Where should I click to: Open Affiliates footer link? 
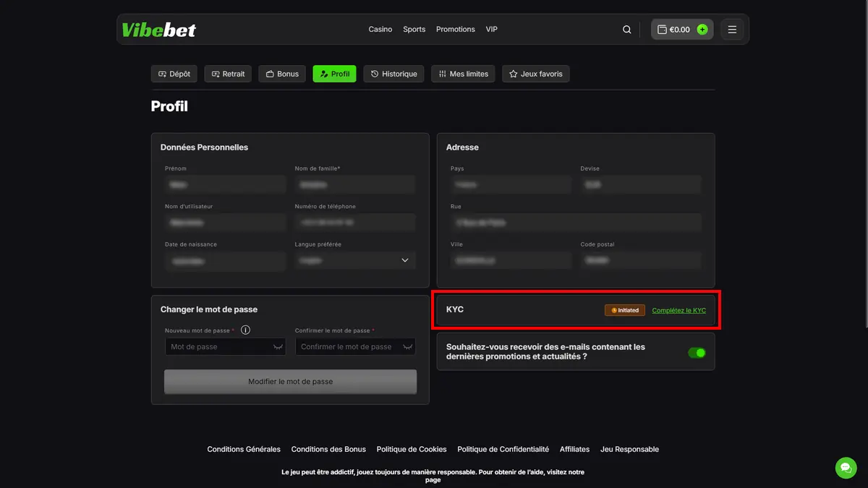tap(575, 449)
